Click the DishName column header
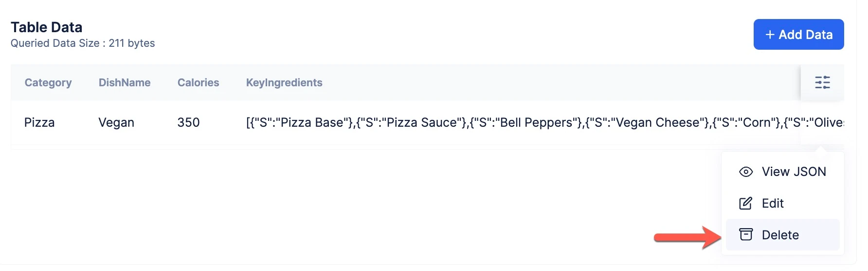868x271 pixels. tap(125, 82)
